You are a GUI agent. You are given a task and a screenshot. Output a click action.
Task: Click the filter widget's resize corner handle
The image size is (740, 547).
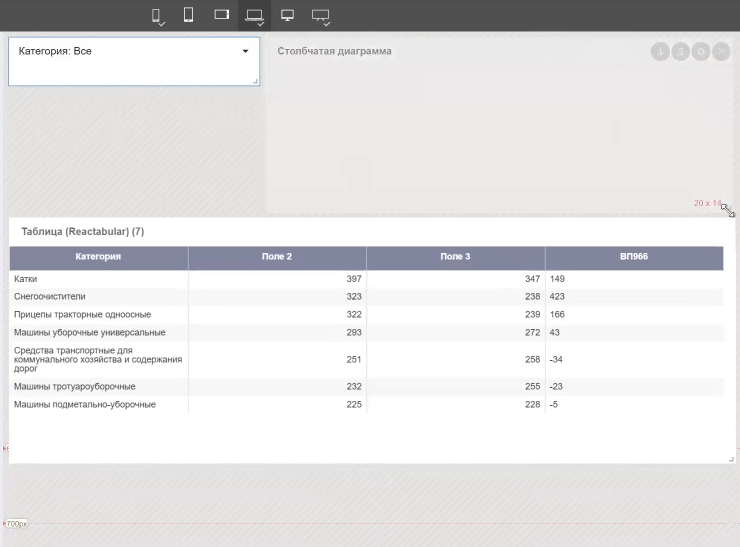pyautogui.click(x=256, y=82)
